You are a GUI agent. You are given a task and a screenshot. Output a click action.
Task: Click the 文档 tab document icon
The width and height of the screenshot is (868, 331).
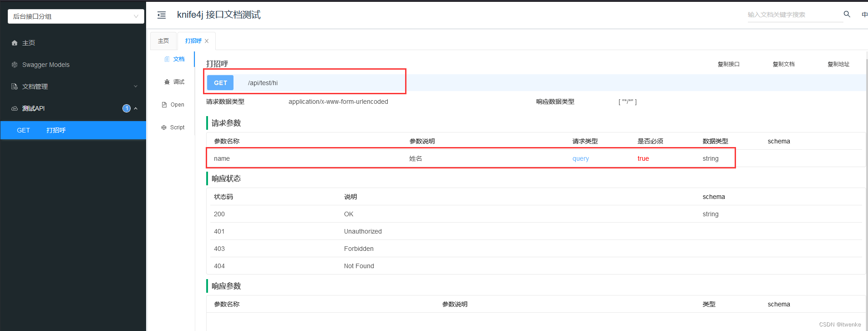(167, 59)
